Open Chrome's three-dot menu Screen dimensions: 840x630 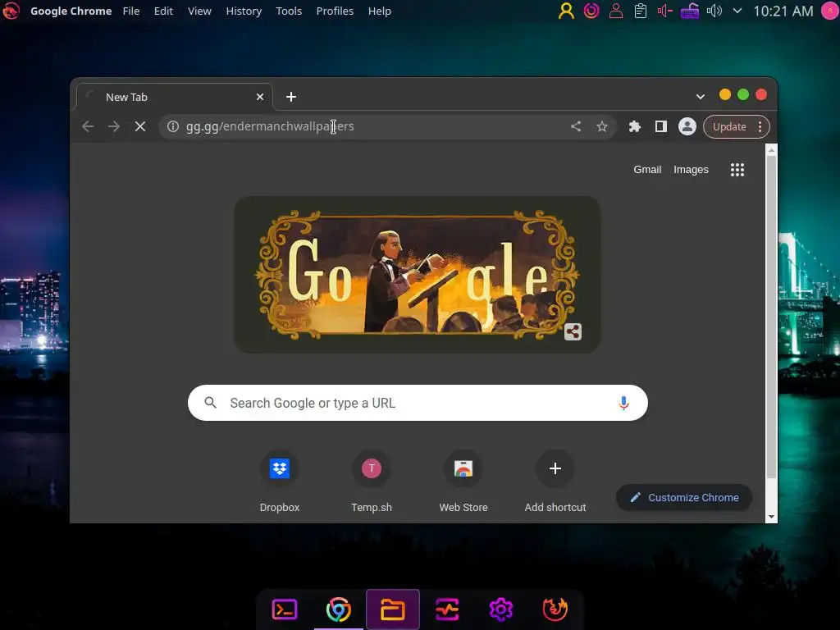(x=760, y=126)
